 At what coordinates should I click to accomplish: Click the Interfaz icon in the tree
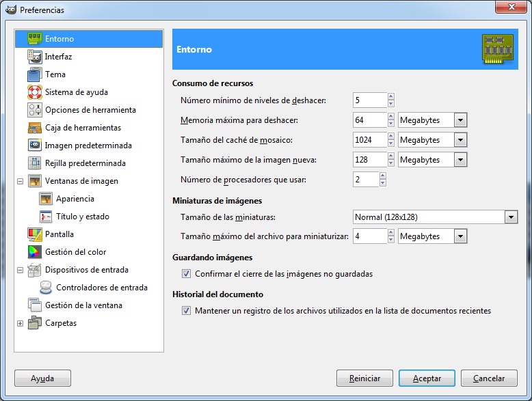click(35, 57)
